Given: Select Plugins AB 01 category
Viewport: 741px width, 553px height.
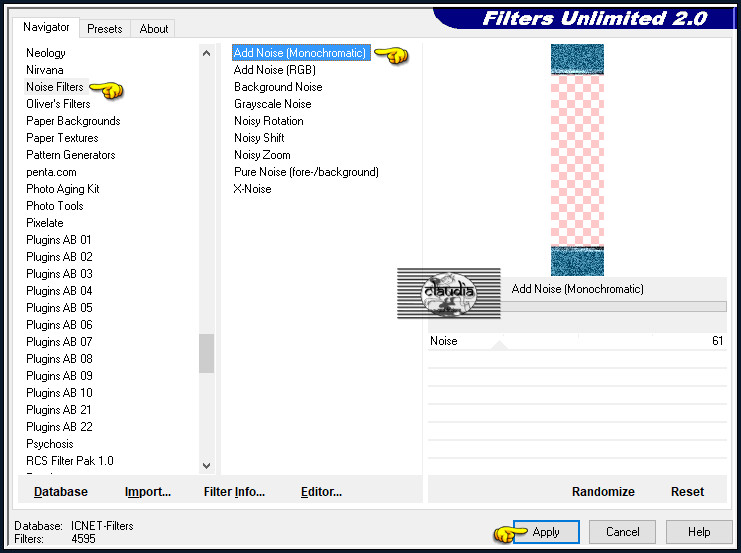Looking at the screenshot, I should [59, 240].
